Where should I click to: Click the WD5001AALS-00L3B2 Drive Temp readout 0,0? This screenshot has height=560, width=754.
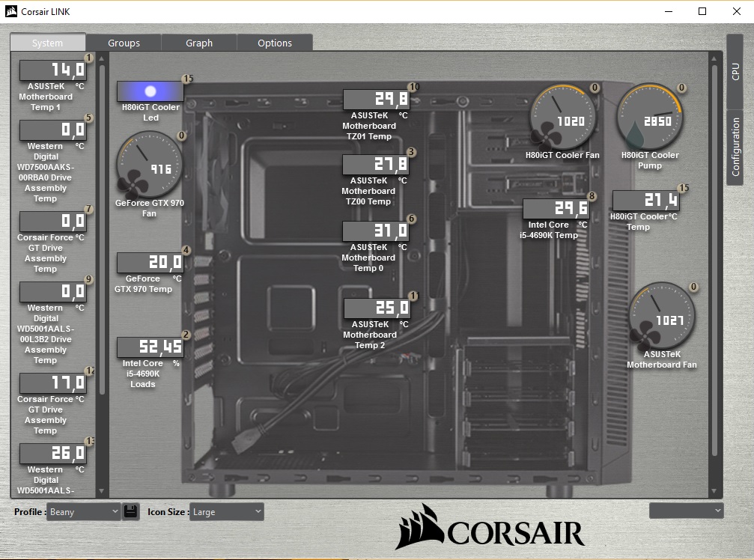53,292
